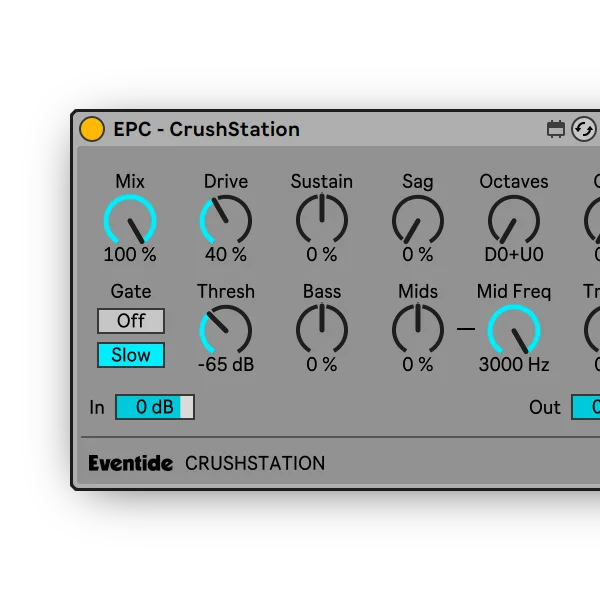This screenshot has width=600, height=600.
Task: Click the Mids value 0 %
Action: (418, 364)
